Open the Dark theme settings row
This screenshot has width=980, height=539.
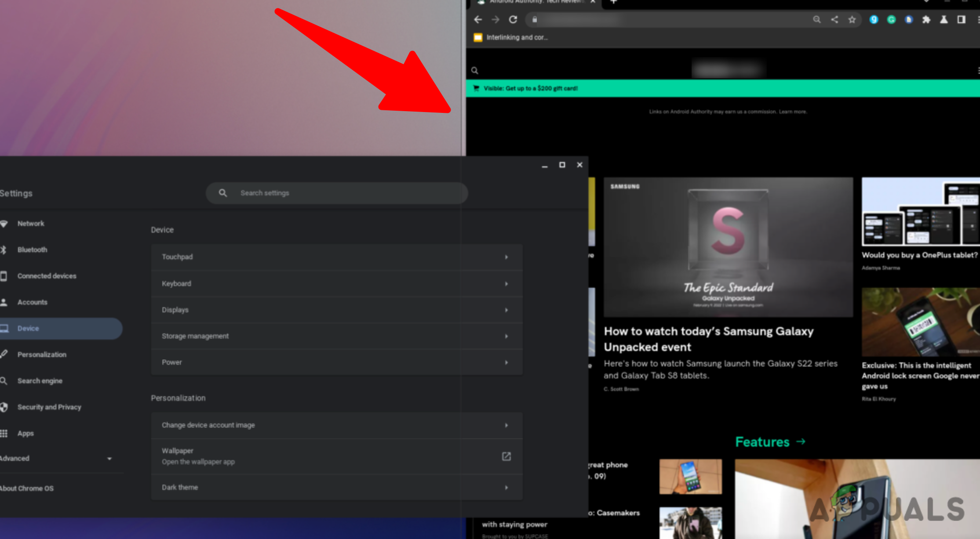pos(336,487)
